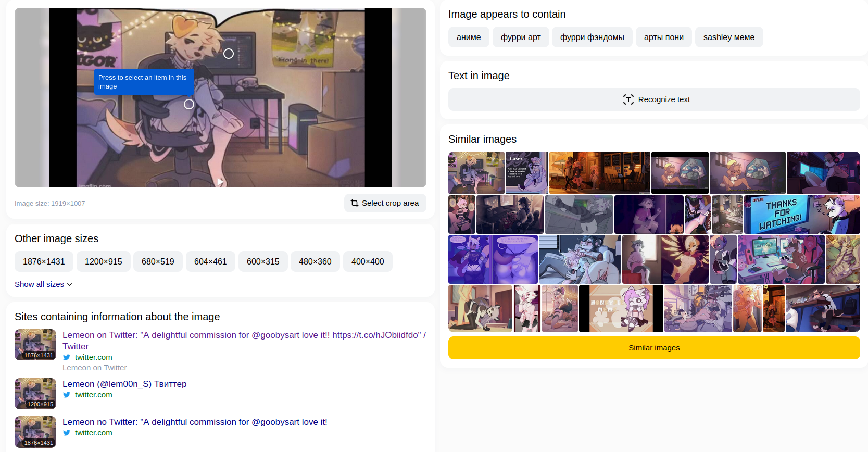This screenshot has height=452, width=868.
Task: Expand Show all sizes
Action: pyautogui.click(x=43, y=284)
